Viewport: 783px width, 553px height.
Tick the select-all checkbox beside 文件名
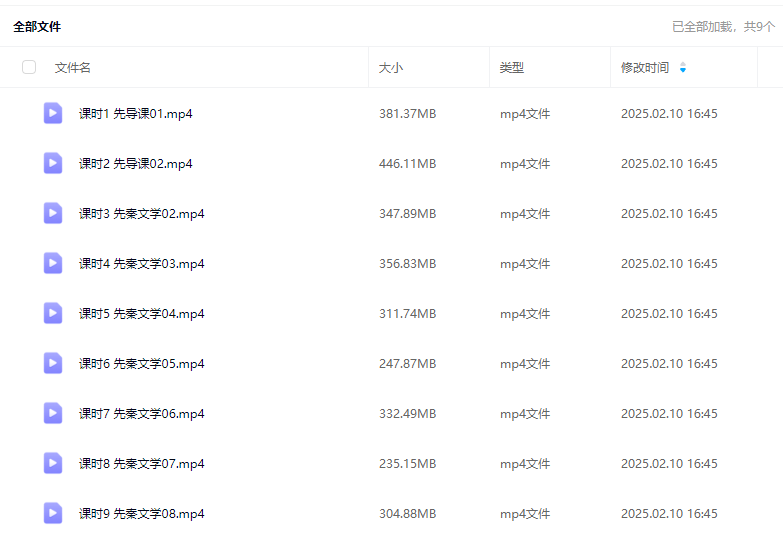29,67
